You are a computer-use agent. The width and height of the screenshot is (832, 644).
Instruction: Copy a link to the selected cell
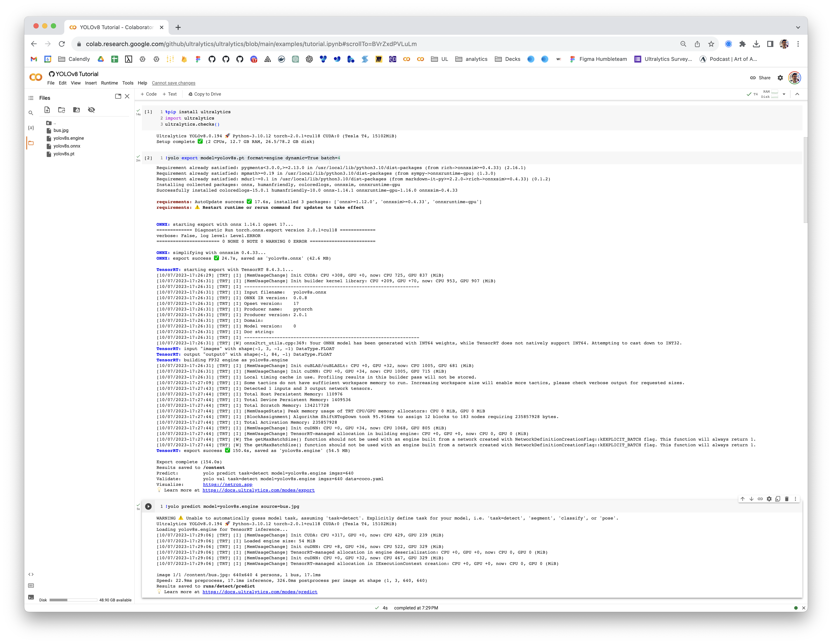coord(760,498)
